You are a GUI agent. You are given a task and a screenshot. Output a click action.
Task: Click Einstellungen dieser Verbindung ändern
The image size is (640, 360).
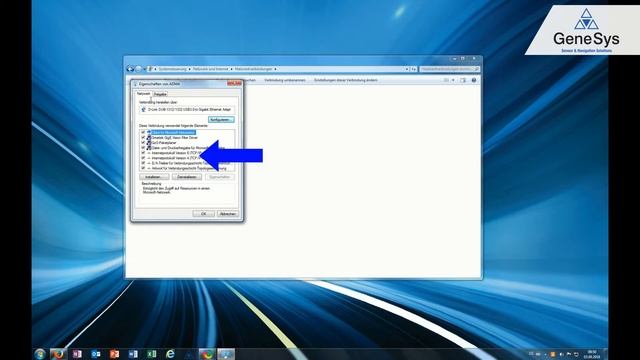point(345,80)
